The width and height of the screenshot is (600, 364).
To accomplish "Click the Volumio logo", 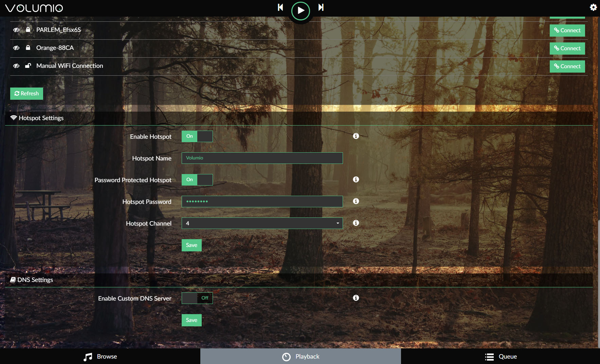I will click(34, 8).
